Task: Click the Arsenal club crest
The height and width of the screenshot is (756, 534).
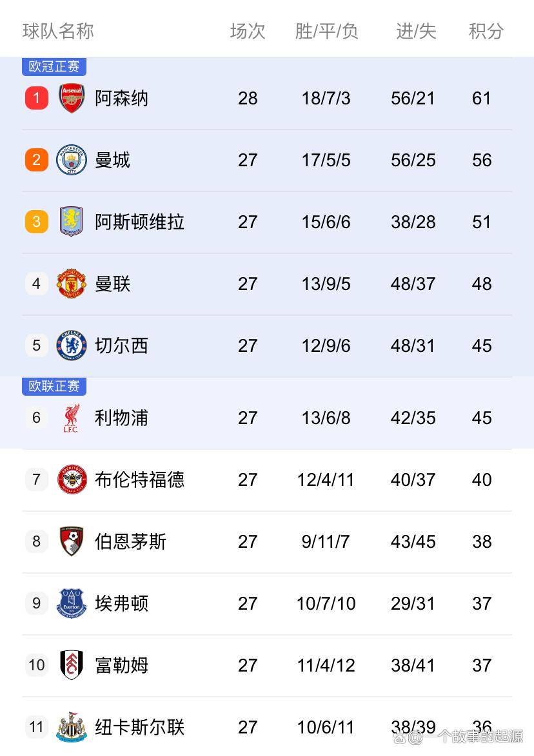Action: pos(72,98)
